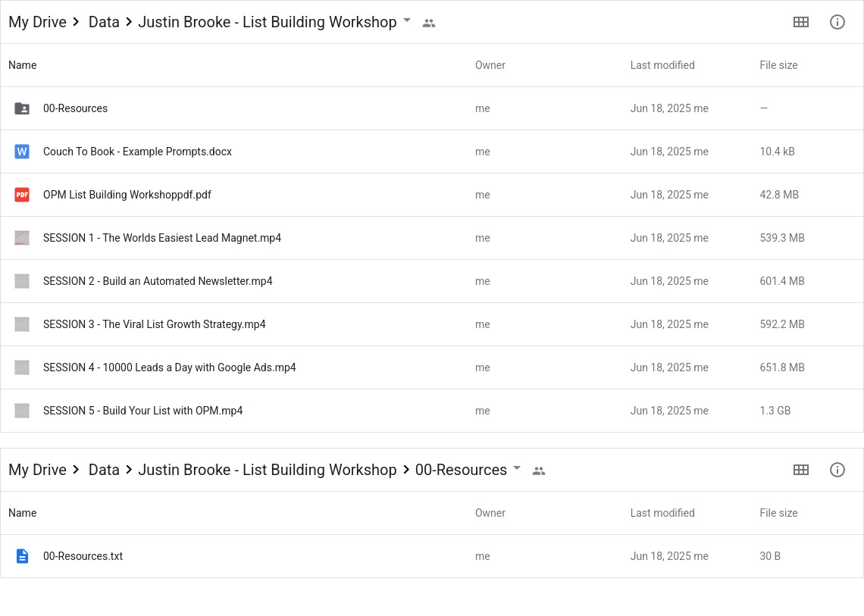This screenshot has height=616, width=864.
Task: Expand dropdown arrow after List Building Workshop title
Action: tap(407, 20)
